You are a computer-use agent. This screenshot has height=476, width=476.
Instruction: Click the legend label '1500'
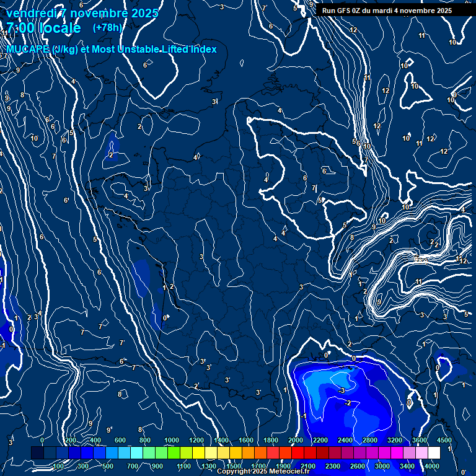pos(234,466)
